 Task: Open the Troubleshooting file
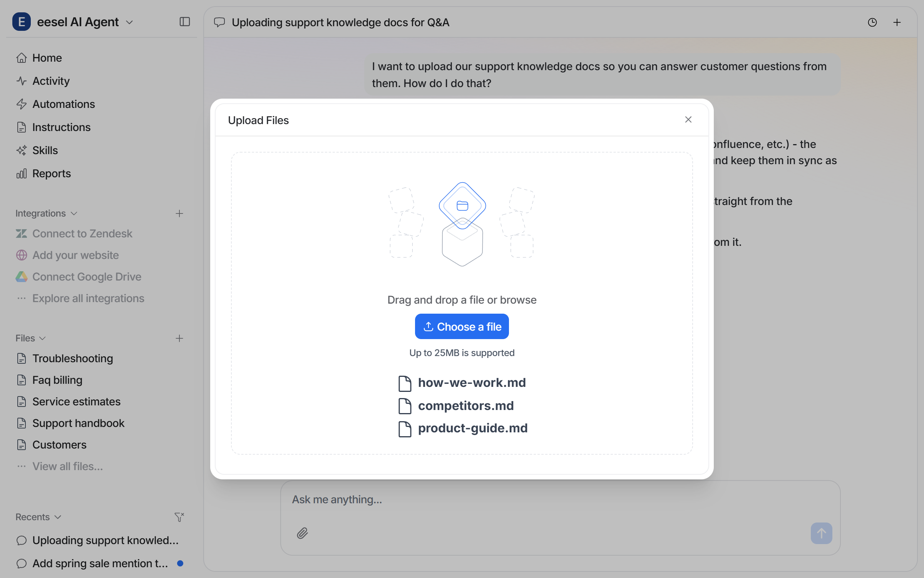(65, 358)
